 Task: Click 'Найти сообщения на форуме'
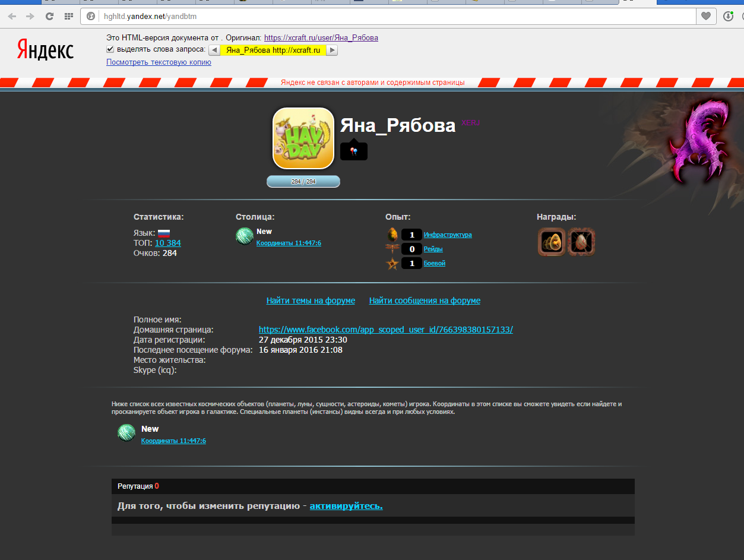[425, 300]
